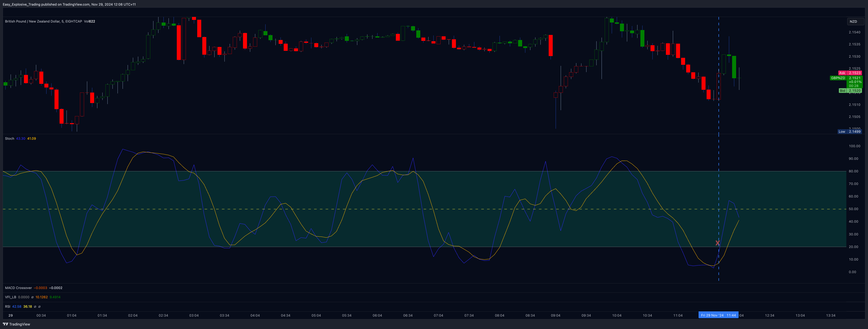Click the TradingView logo at bottom left
Image resolution: width=868 pixels, height=329 pixels.
point(16,324)
